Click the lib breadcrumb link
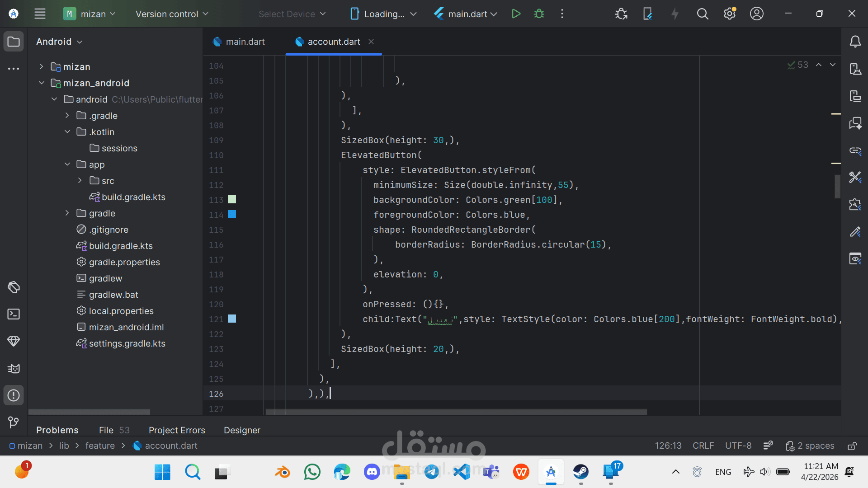This screenshot has height=488, width=868. pyautogui.click(x=64, y=446)
